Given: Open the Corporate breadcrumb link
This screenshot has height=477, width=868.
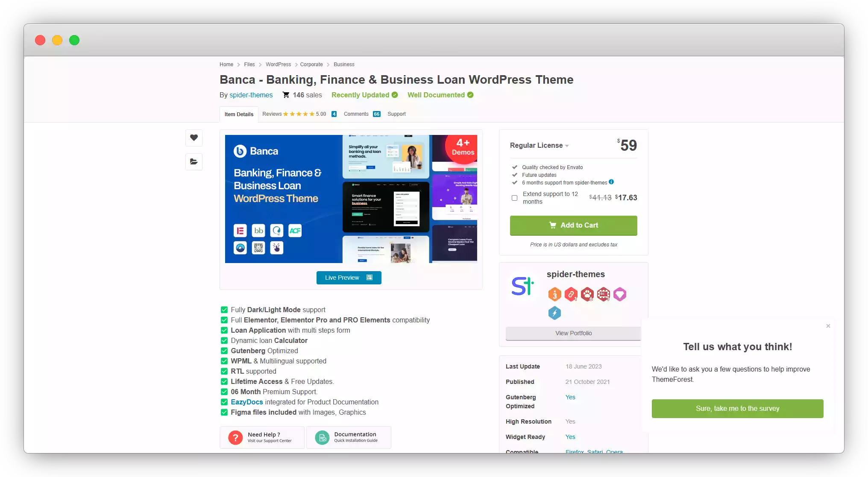Looking at the screenshot, I should coord(311,64).
